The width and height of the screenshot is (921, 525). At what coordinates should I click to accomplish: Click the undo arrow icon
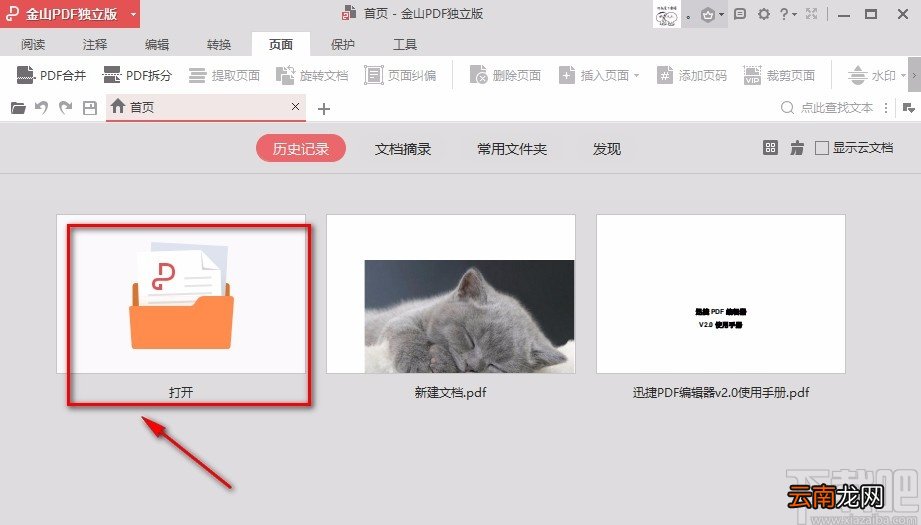click(x=41, y=108)
